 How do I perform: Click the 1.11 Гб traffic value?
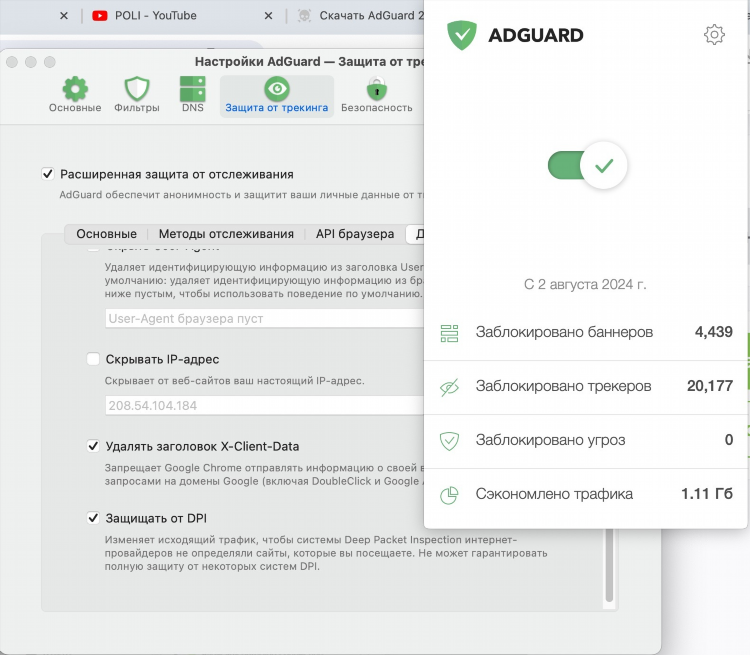706,494
